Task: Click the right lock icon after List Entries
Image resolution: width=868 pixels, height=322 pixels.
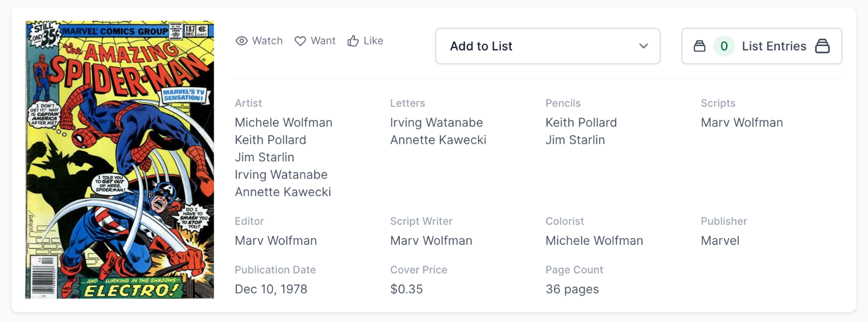Action: (822, 46)
